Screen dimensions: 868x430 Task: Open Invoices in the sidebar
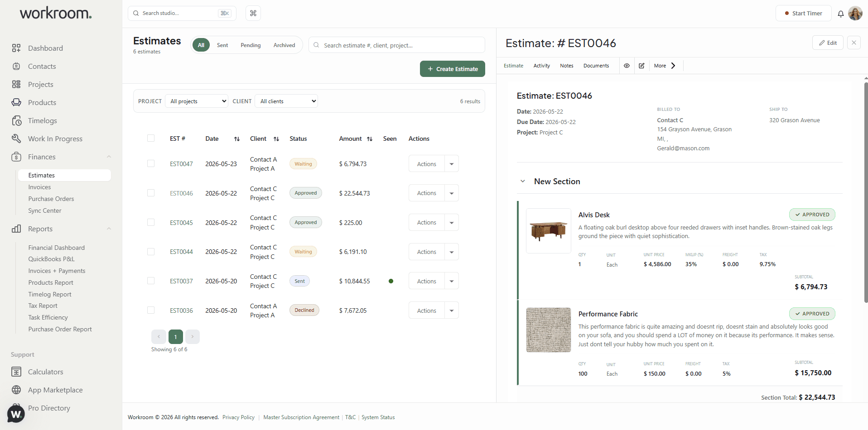pos(39,187)
